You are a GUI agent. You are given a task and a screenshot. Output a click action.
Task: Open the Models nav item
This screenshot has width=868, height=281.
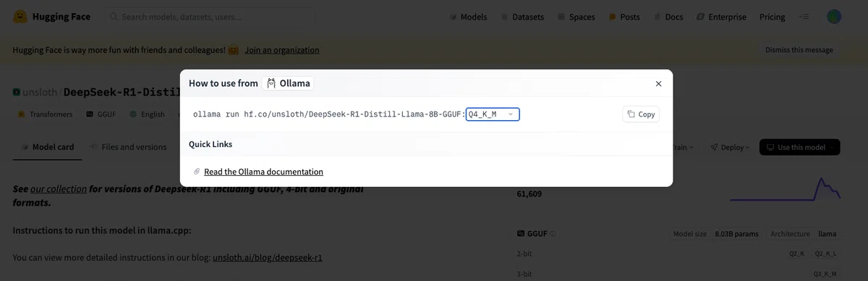click(x=468, y=17)
